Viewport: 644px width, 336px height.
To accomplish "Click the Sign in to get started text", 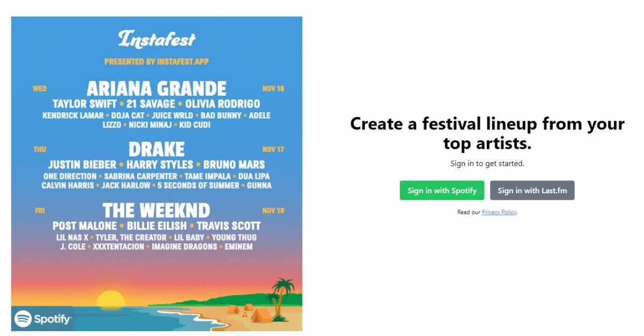I will [x=487, y=164].
